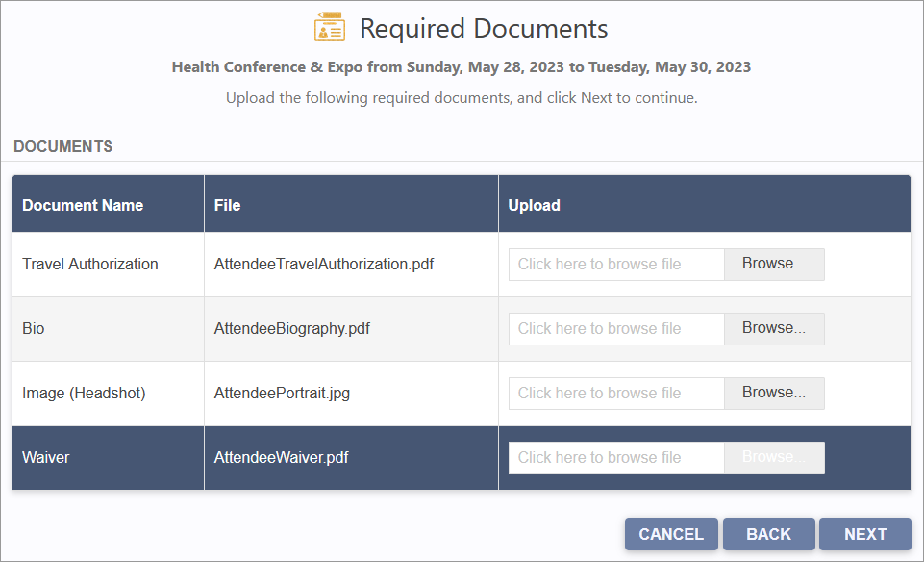Click the CANCEL button
This screenshot has height=562, width=924.
(x=671, y=534)
